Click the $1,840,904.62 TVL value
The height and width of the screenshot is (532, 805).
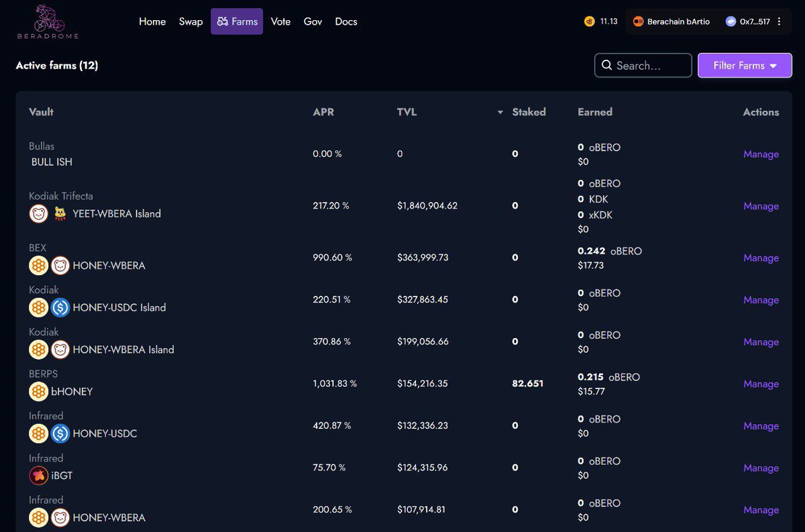(x=427, y=206)
